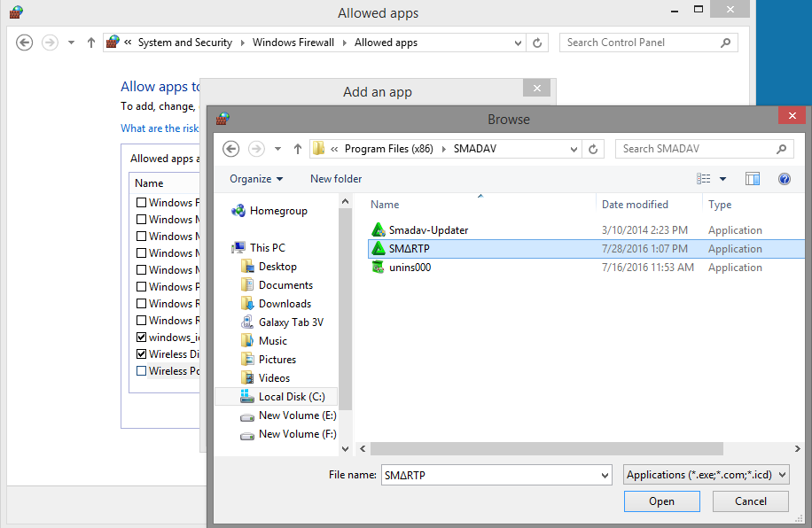
Task: Go up one level in Allowed apps window
Action: pyautogui.click(x=91, y=43)
